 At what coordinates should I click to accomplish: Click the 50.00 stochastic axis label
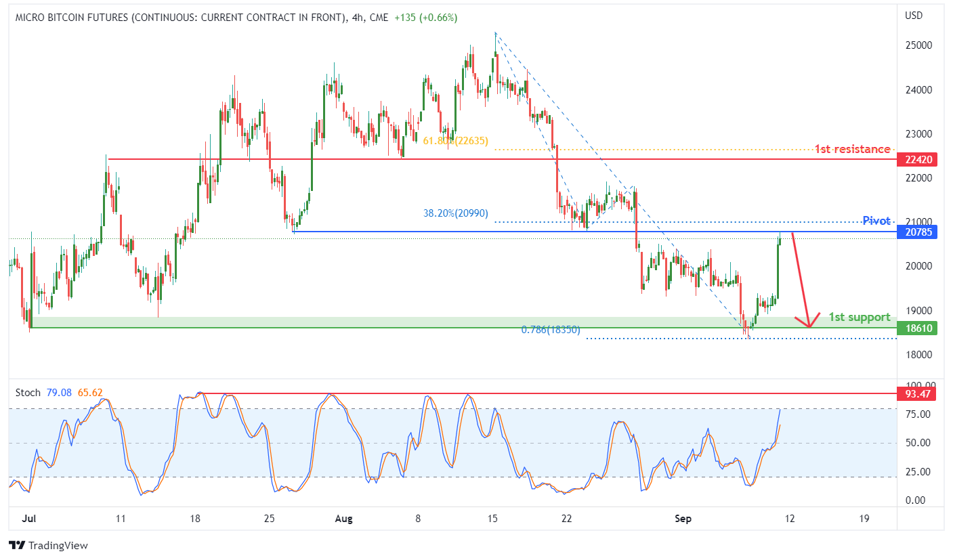(917, 443)
